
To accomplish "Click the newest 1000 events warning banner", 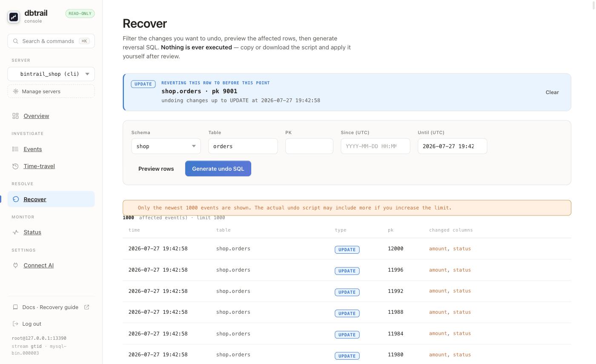I will pos(347,208).
